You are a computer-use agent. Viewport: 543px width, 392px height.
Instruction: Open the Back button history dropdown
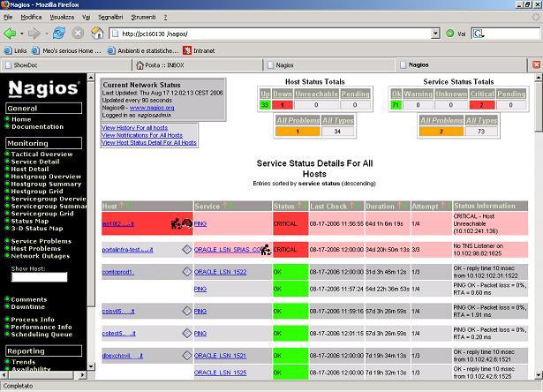21,34
